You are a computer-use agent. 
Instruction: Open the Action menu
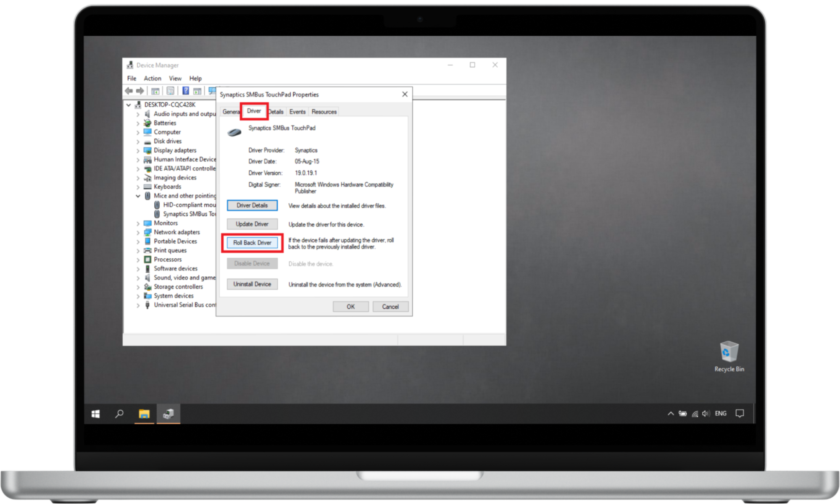click(x=153, y=79)
